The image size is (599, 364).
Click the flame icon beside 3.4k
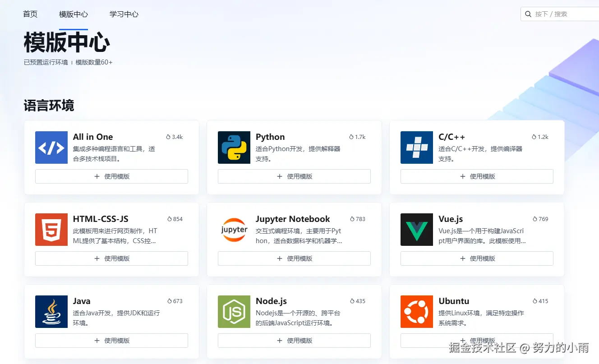(168, 137)
